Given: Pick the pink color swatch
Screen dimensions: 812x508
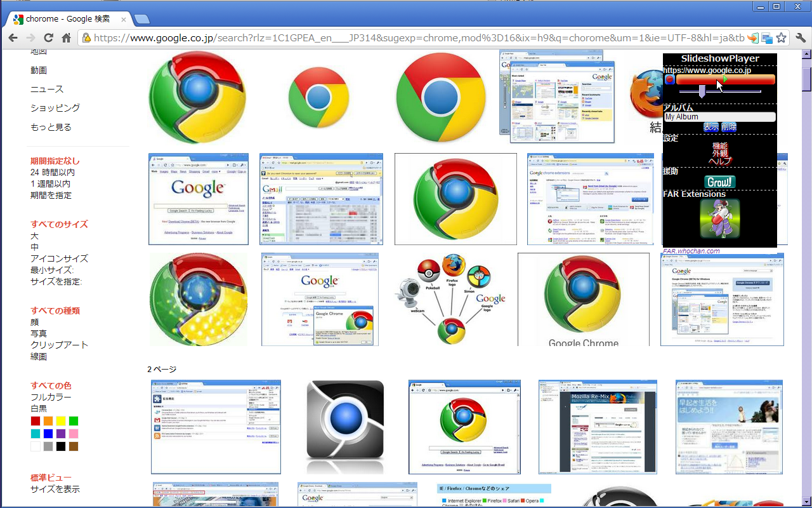Looking at the screenshot, I should 74,434.
